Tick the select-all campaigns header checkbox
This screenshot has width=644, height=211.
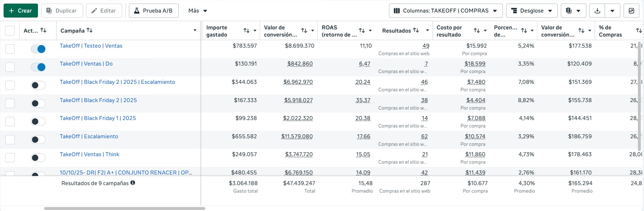click(x=10, y=31)
